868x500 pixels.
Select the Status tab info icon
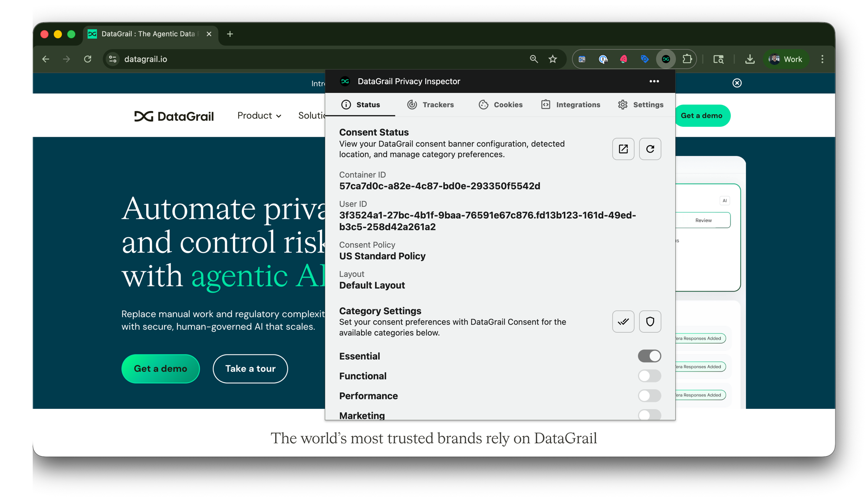click(x=346, y=105)
